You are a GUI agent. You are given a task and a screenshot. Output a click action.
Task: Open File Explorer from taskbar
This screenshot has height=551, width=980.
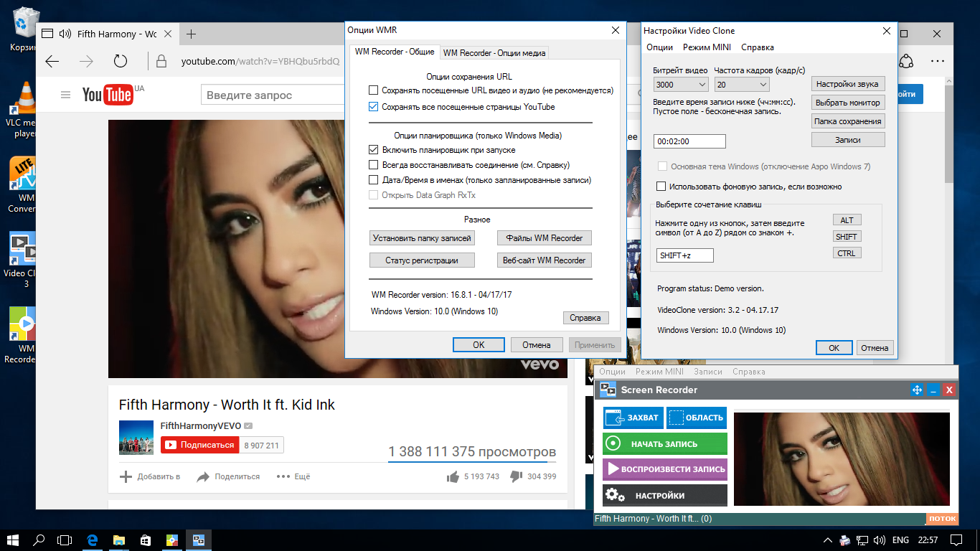(119, 540)
